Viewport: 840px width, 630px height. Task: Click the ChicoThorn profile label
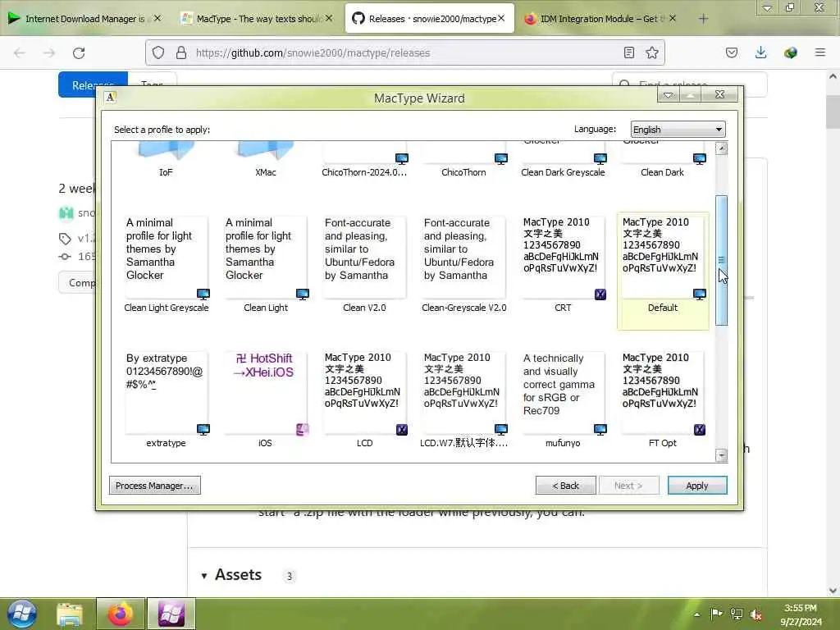[464, 172]
